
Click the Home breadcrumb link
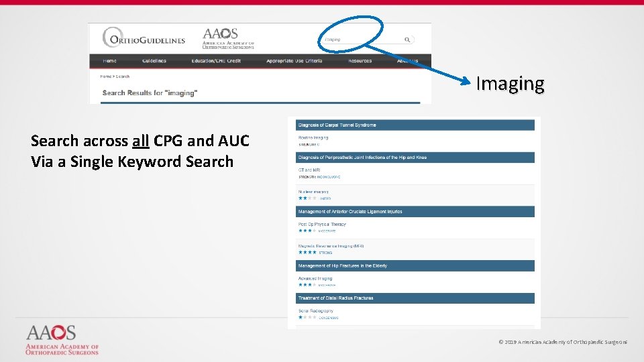(x=105, y=76)
